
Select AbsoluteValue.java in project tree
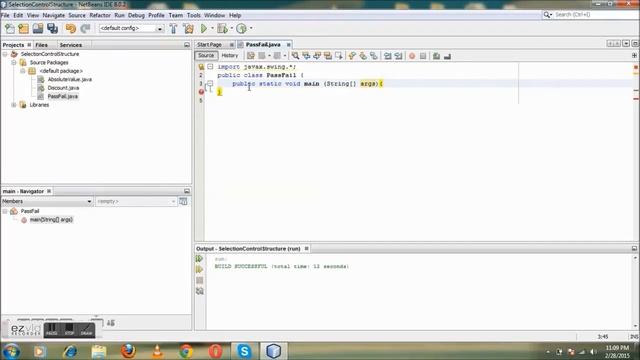pyautogui.click(x=69, y=79)
